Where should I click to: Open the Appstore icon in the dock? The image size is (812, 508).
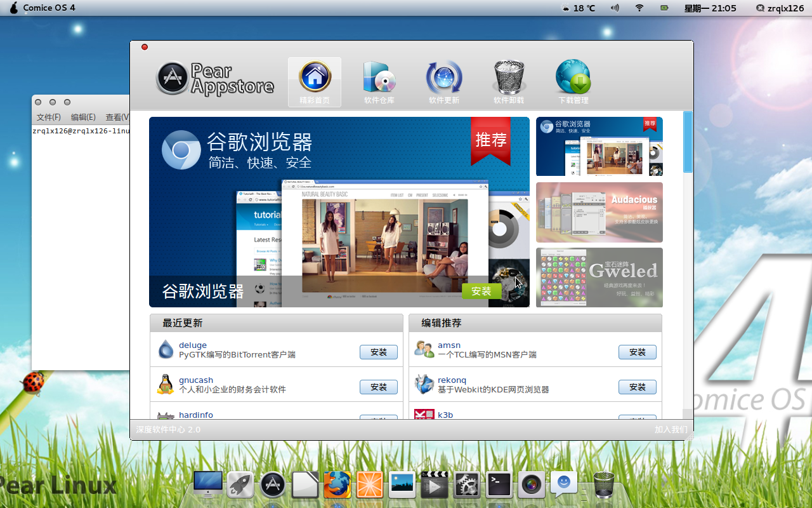coord(273,485)
